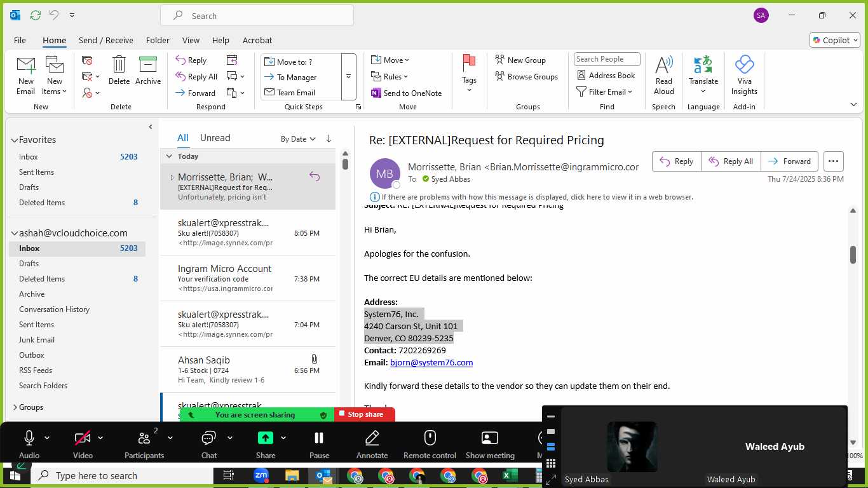Switch to the Send / Receive tab
Screen dimensions: 868x488
(x=106, y=40)
